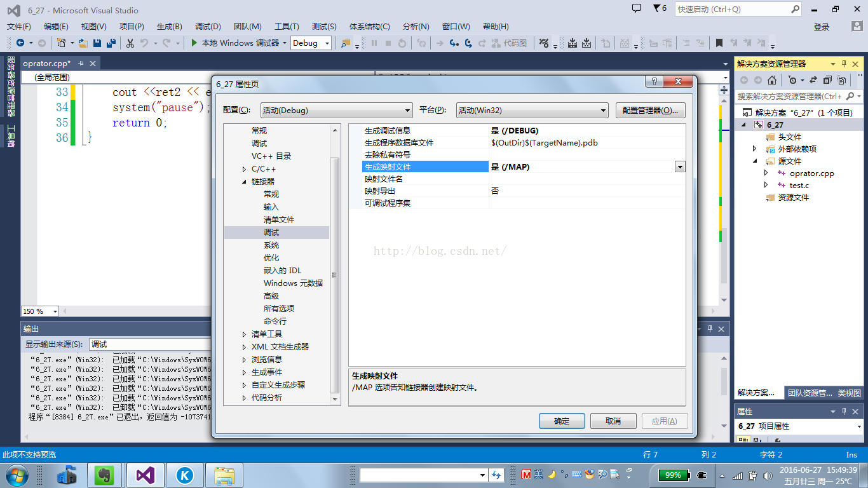Select 输入 under 链接器 in the property tree

point(271,207)
